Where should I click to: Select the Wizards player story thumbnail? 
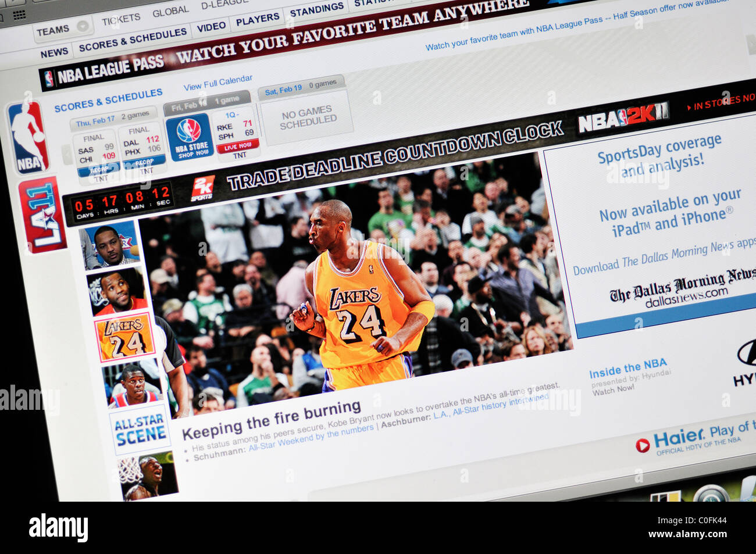click(133, 384)
